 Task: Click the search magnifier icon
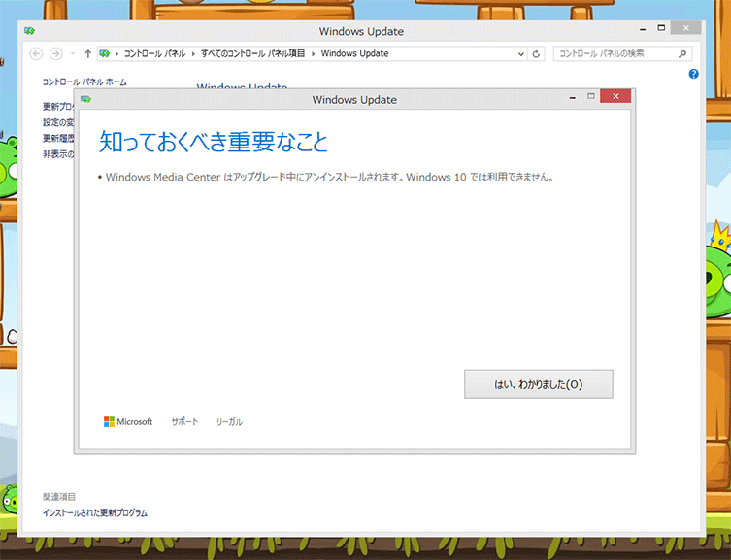coord(682,54)
